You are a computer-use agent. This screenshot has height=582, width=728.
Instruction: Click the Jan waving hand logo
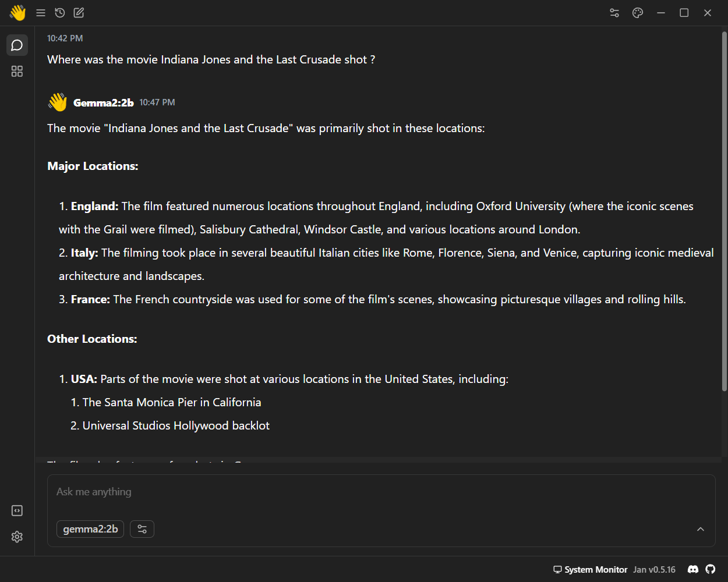pos(17,13)
